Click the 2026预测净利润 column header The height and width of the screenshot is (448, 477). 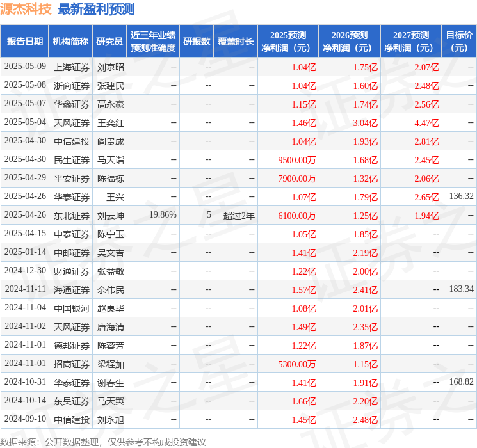click(x=350, y=42)
